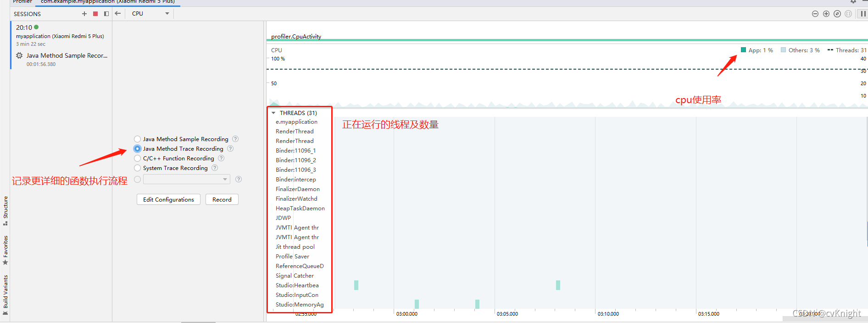Select the Studio:InputCon thread
The width and height of the screenshot is (868, 323).
pyautogui.click(x=297, y=295)
